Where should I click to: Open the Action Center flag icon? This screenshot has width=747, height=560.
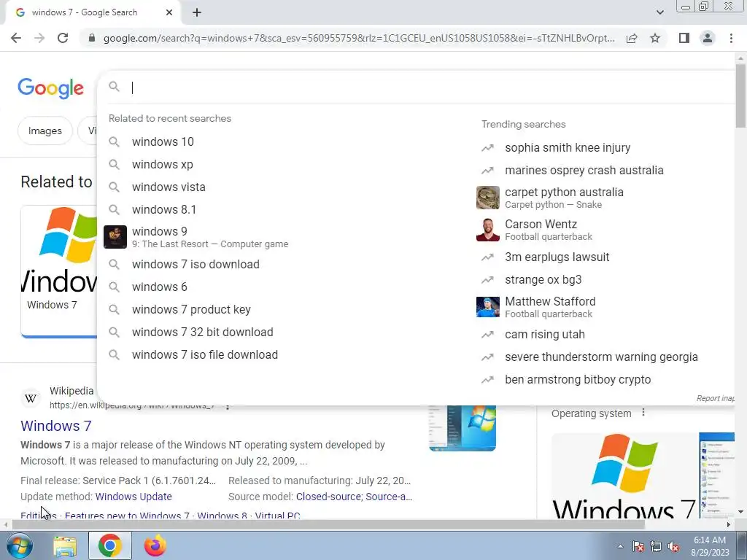pos(638,547)
